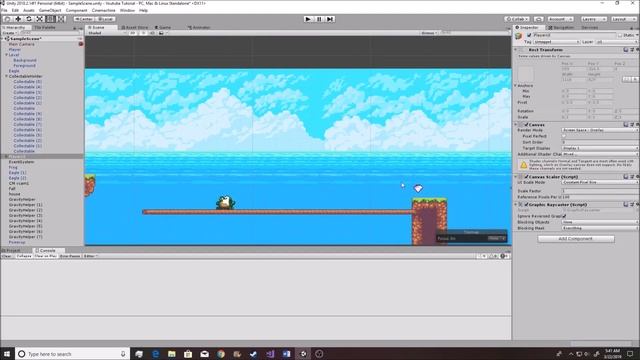Toggle the Center pivot mode button
Image resolution: width=640 pixels, height=360 pixels.
coord(84,19)
